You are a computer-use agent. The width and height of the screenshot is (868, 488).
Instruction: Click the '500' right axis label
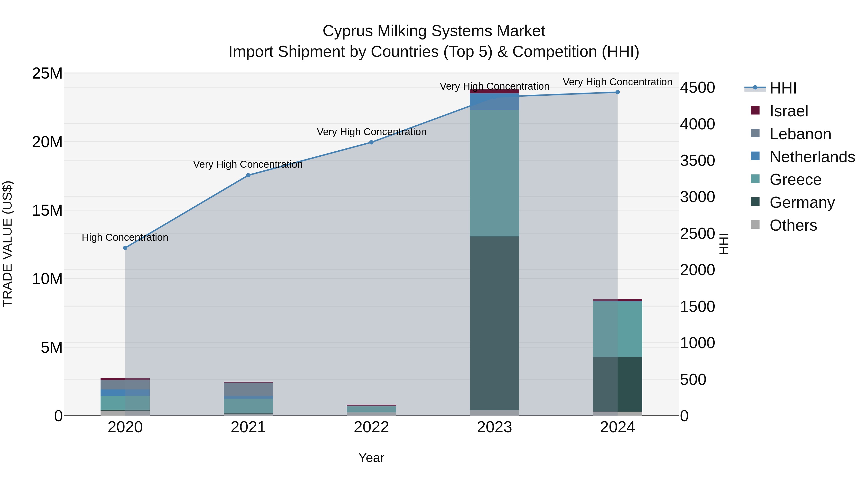693,380
